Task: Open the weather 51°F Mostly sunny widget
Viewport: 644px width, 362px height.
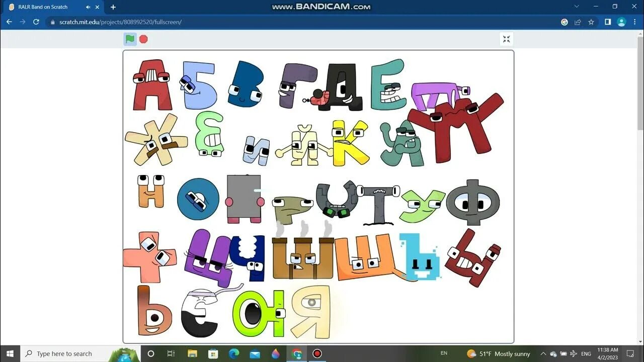Action: [x=498, y=354]
